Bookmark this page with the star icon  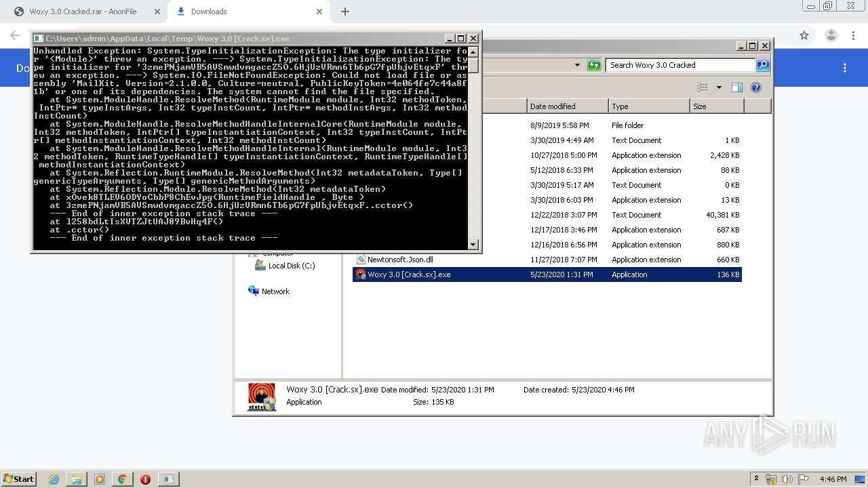tap(804, 35)
